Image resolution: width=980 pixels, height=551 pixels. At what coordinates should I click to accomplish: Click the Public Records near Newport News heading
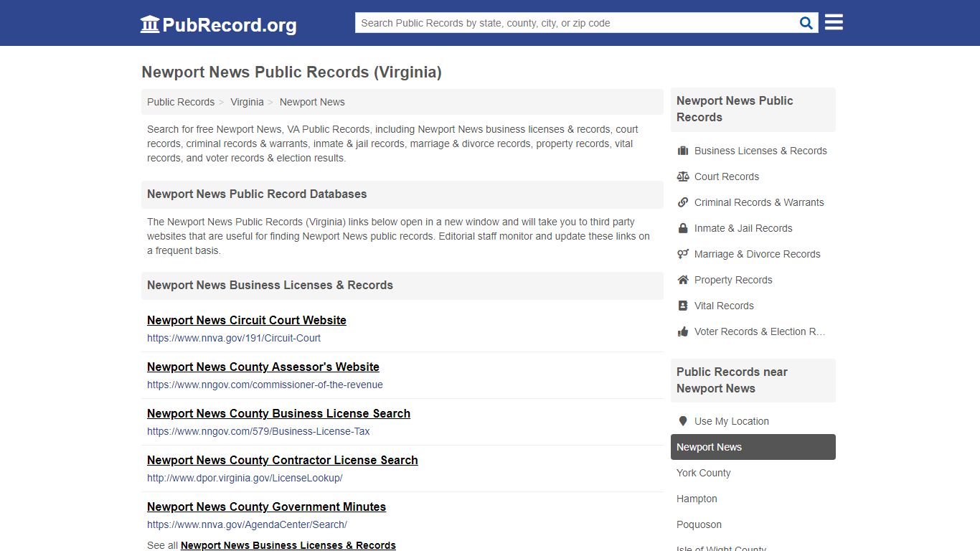click(x=732, y=380)
